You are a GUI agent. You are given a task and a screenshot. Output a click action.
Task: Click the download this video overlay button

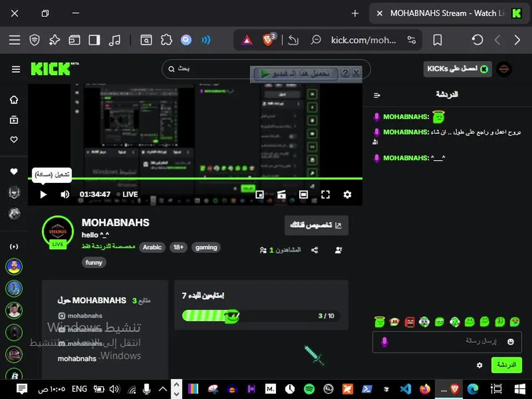(295, 73)
